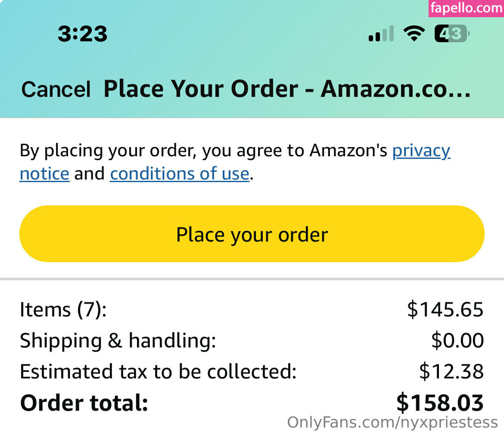Select the $145.65 items subtotal
504x437 pixels.
445,310
